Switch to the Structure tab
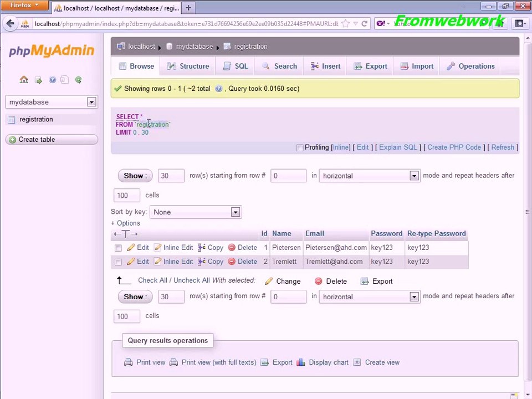The height and width of the screenshot is (399, 532). [188, 66]
